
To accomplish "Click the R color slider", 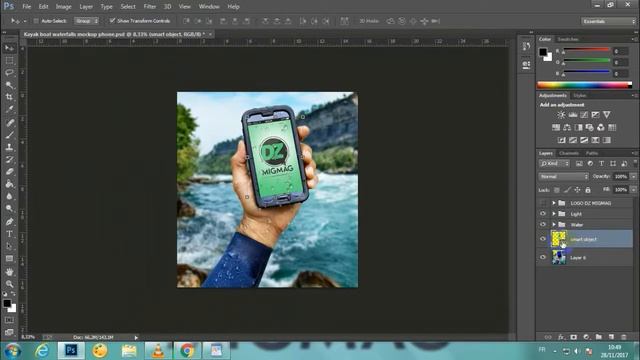I will (x=587, y=51).
